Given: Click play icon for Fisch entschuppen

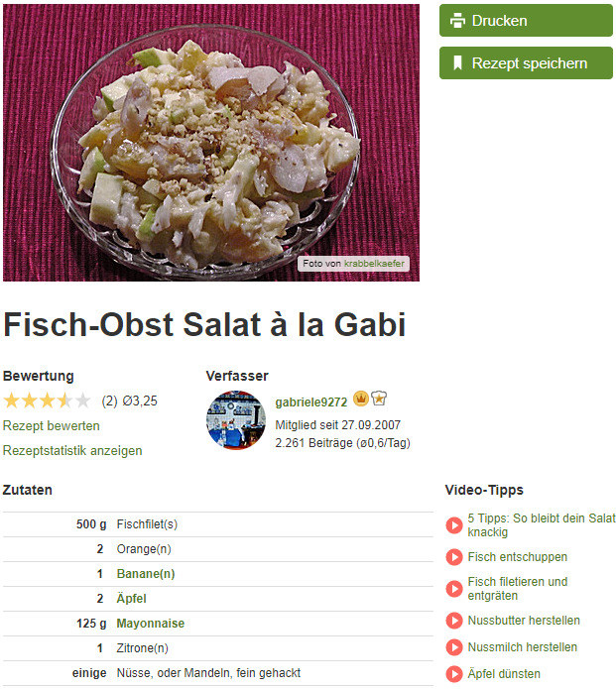Looking at the screenshot, I should coord(454,557).
